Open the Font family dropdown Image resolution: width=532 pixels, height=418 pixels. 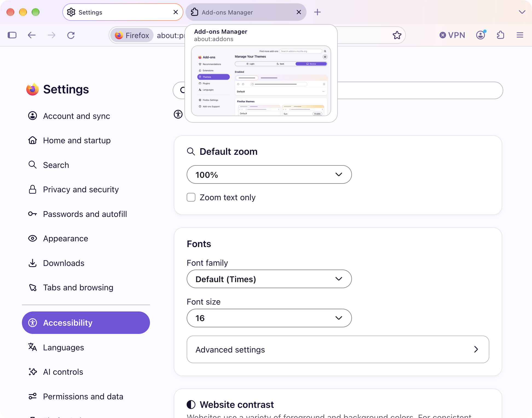pyautogui.click(x=269, y=279)
